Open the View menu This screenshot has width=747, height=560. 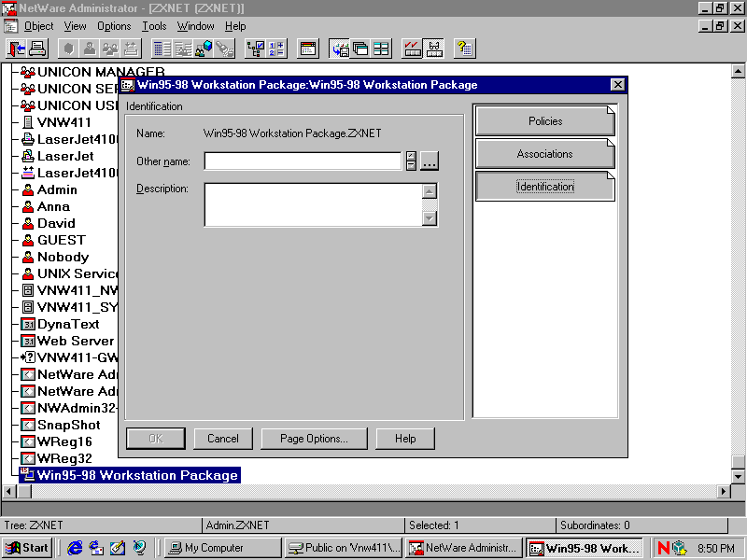tap(76, 26)
